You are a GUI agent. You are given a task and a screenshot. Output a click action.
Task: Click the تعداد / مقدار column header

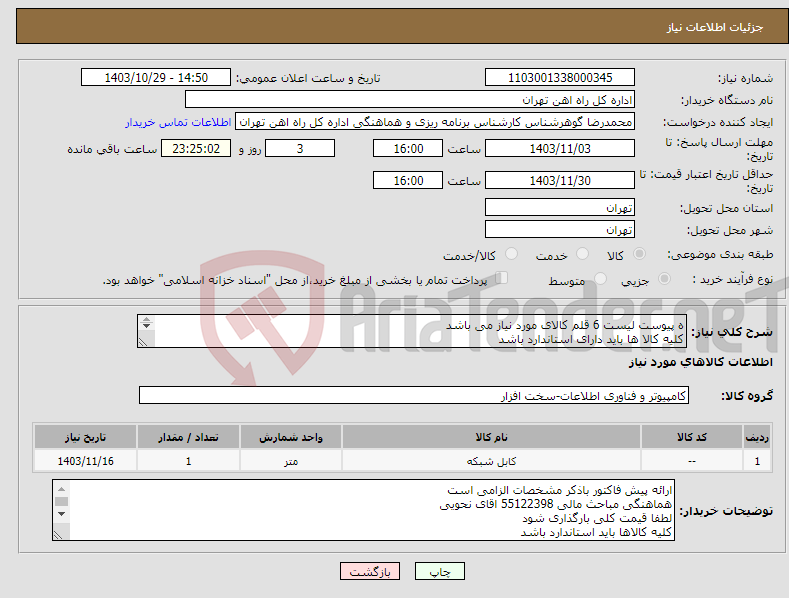click(188, 437)
